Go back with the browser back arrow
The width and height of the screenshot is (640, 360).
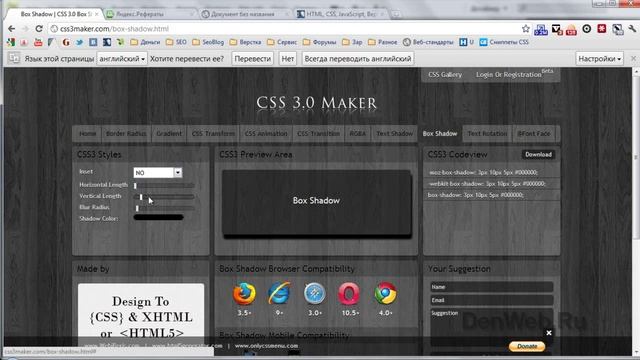[11, 29]
